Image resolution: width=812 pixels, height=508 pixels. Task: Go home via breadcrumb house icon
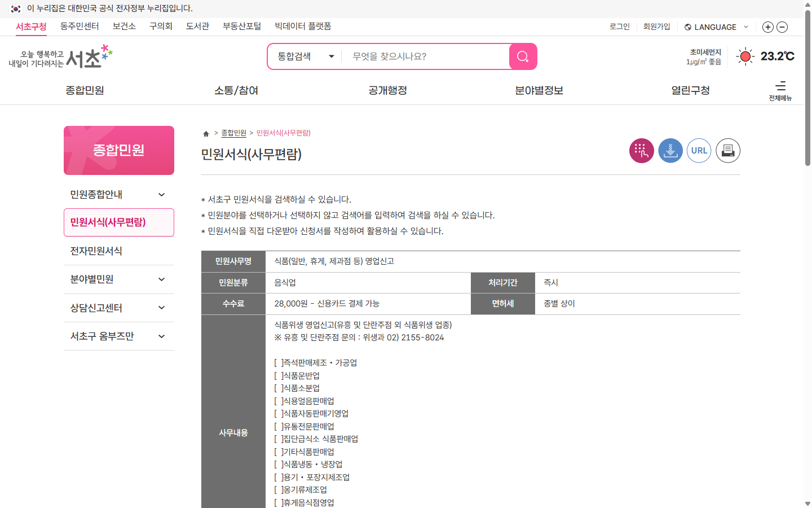point(206,133)
